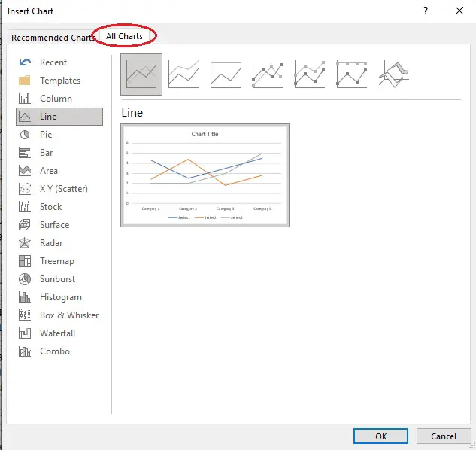Select the Sunburst chart type
This screenshot has height=450, width=476.
[x=59, y=279]
